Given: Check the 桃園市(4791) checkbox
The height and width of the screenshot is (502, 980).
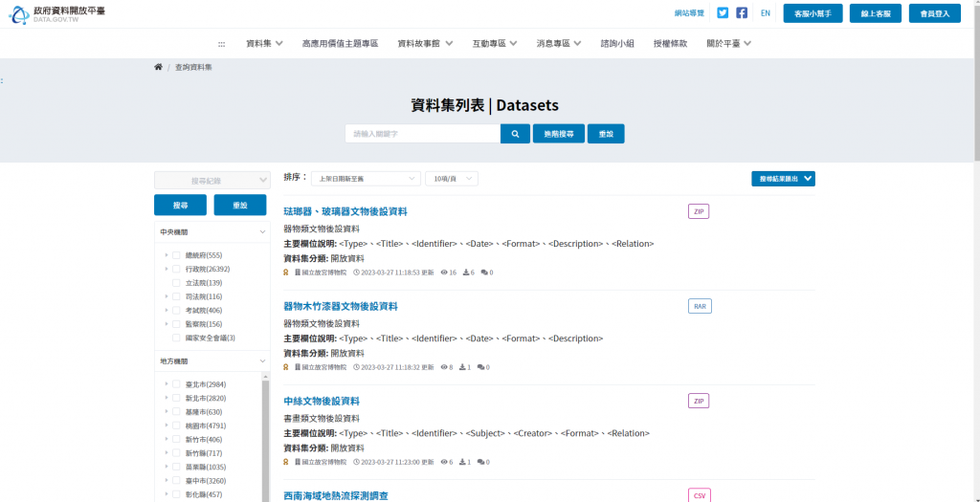Looking at the screenshot, I should click(176, 426).
